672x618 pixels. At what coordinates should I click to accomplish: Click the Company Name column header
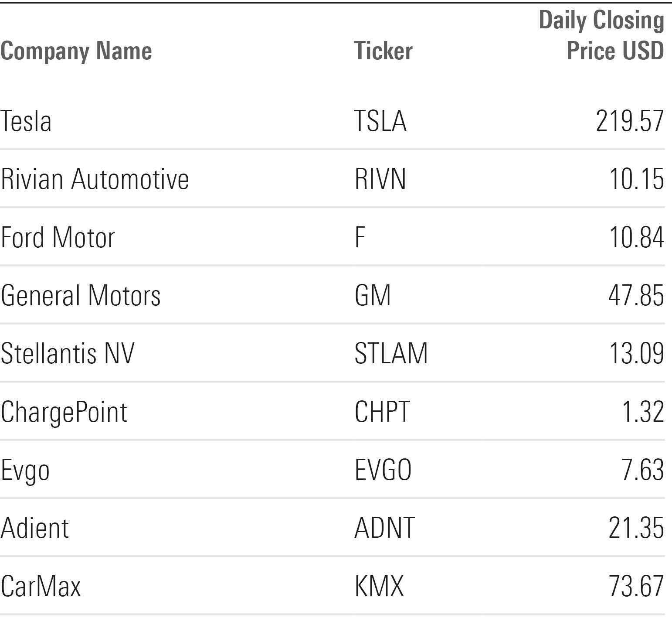click(x=76, y=51)
